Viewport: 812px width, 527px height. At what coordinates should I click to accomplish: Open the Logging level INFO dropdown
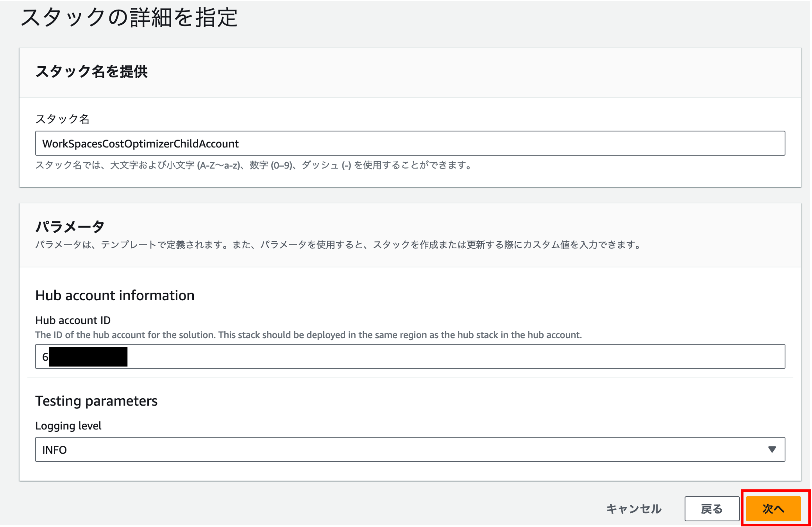coord(410,450)
